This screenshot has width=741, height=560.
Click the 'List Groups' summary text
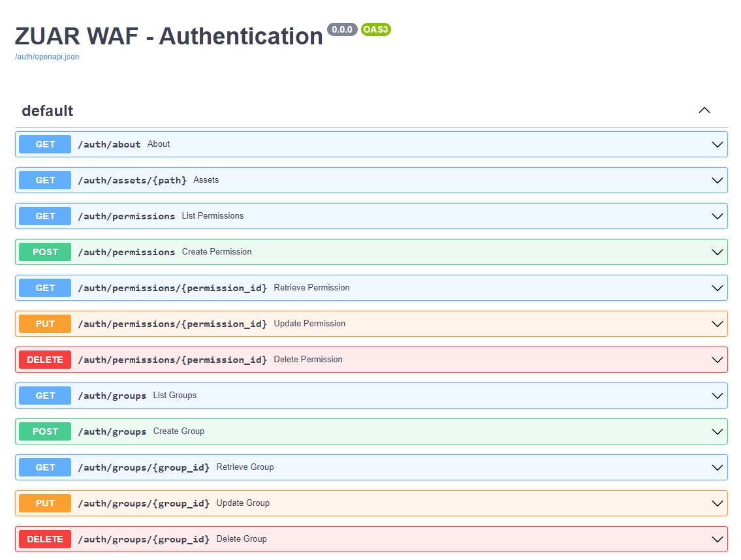(175, 396)
